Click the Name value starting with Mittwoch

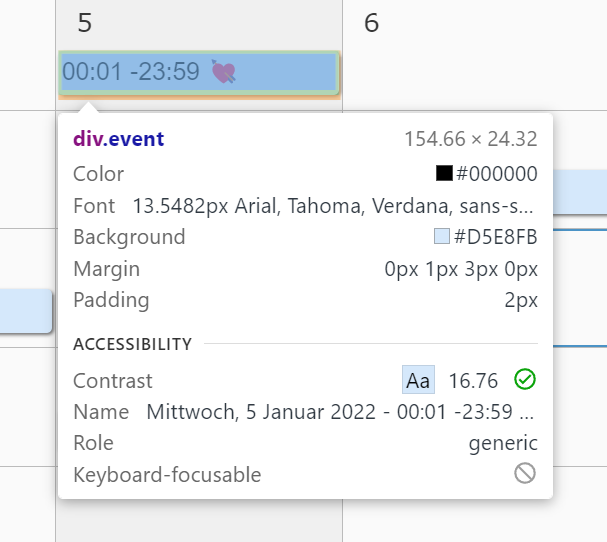(x=342, y=412)
